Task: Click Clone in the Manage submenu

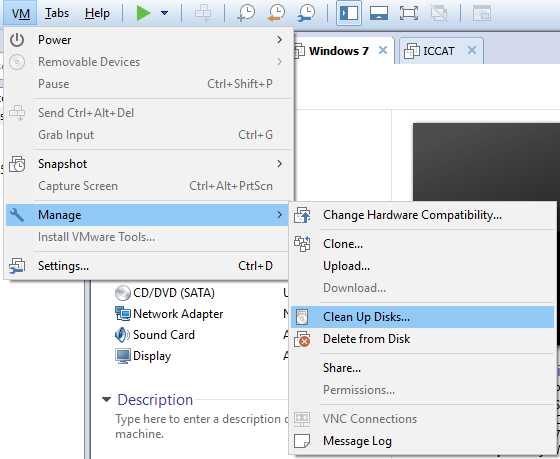Action: click(x=422, y=244)
